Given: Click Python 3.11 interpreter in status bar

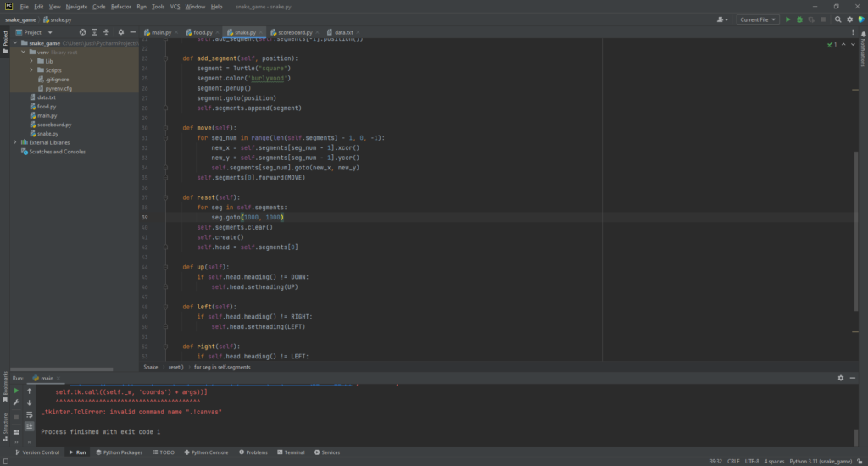Looking at the screenshot, I should (821, 461).
